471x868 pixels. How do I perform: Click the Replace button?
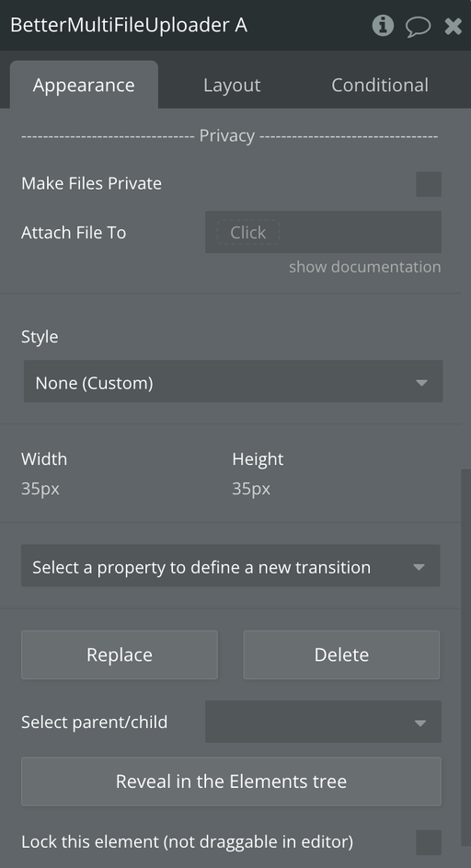tap(120, 654)
